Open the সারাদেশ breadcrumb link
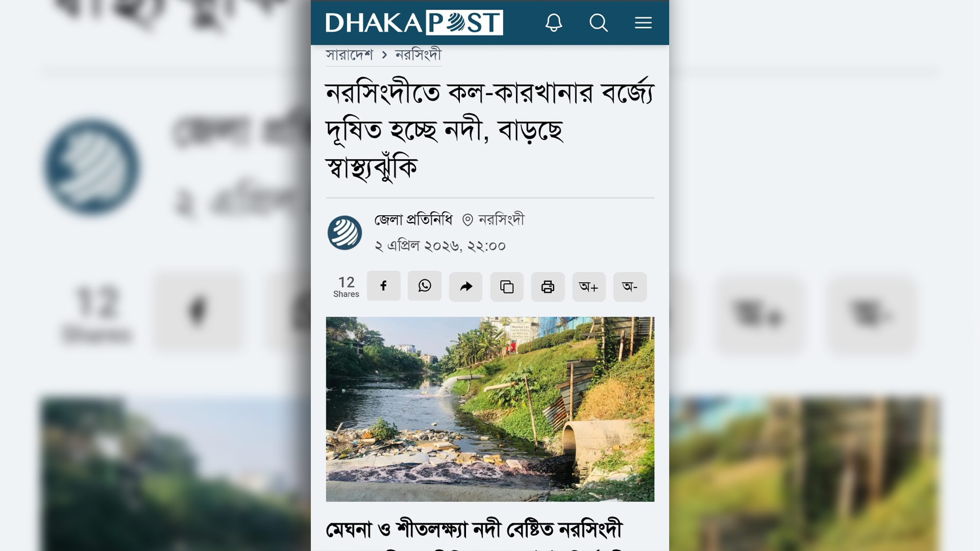980x551 pixels. point(350,55)
